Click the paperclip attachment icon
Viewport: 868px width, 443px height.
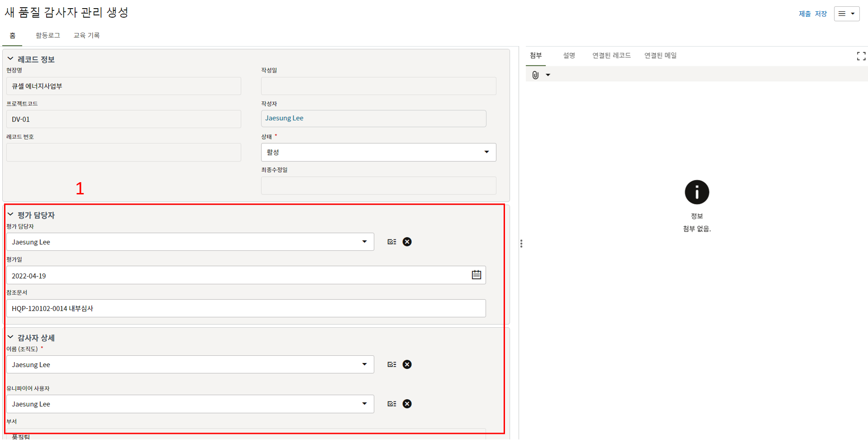tap(535, 75)
